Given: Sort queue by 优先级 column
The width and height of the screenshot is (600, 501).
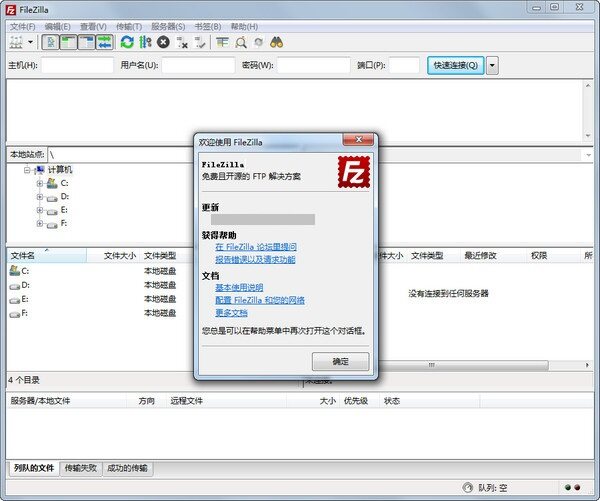Looking at the screenshot, I should pos(356,401).
